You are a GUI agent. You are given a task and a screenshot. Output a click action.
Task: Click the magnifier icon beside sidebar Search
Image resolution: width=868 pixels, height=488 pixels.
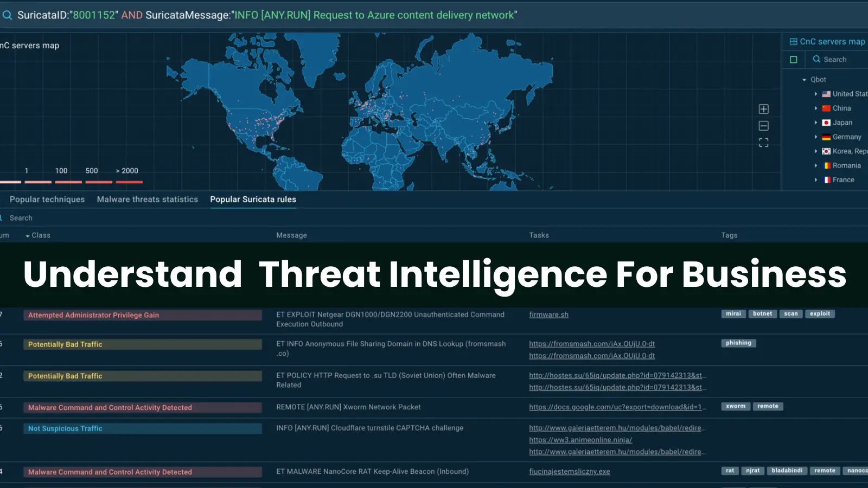click(x=816, y=59)
